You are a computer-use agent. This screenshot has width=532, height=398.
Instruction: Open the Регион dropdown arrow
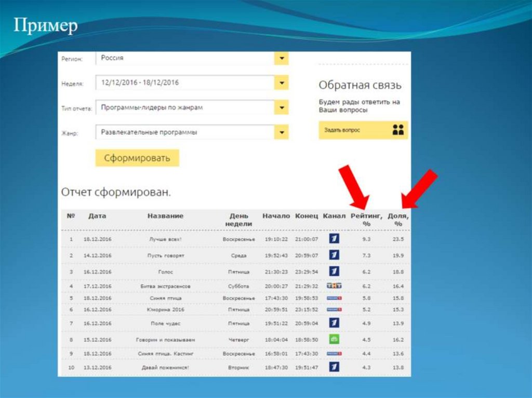pos(281,58)
